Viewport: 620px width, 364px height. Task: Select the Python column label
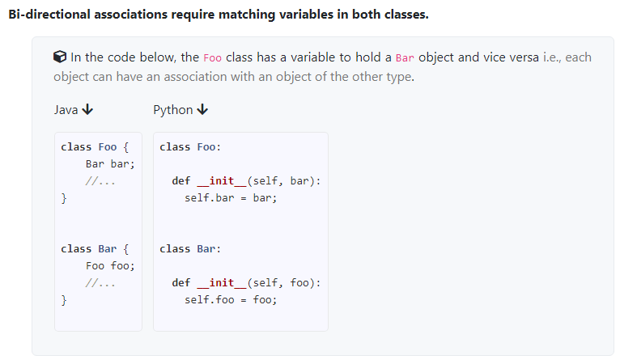[173, 110]
